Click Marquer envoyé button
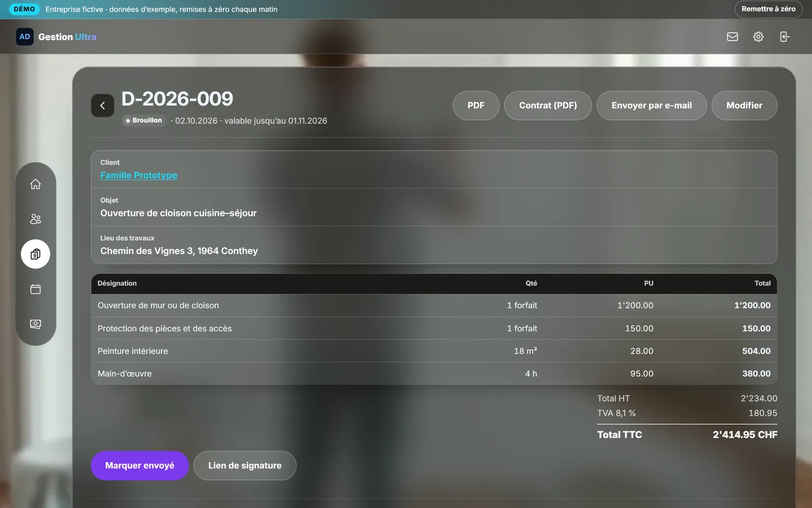This screenshot has height=508, width=812. [140, 466]
